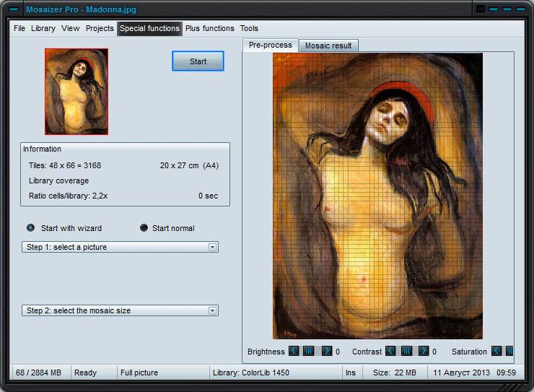Click the Saturation decrease arrow
The width and height of the screenshot is (534, 392).
496,351
